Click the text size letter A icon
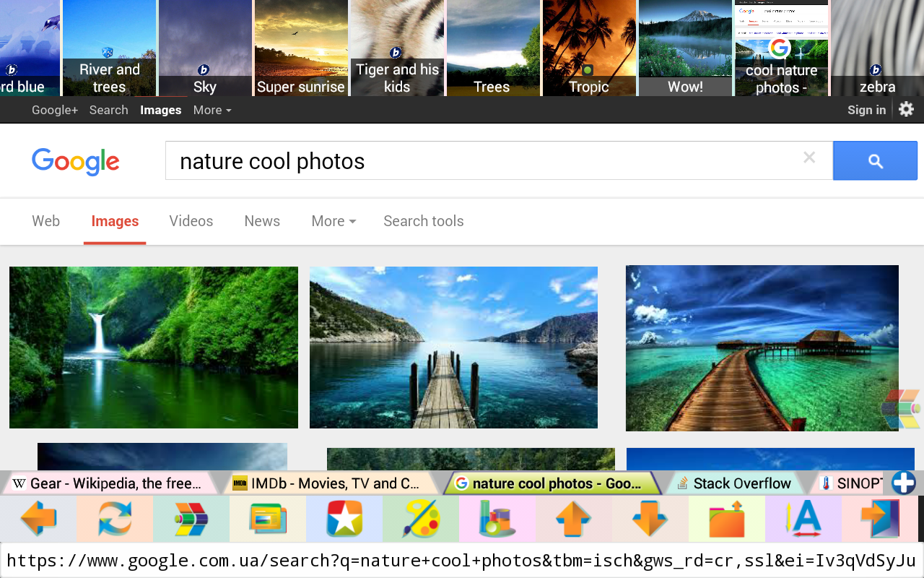 (803, 519)
